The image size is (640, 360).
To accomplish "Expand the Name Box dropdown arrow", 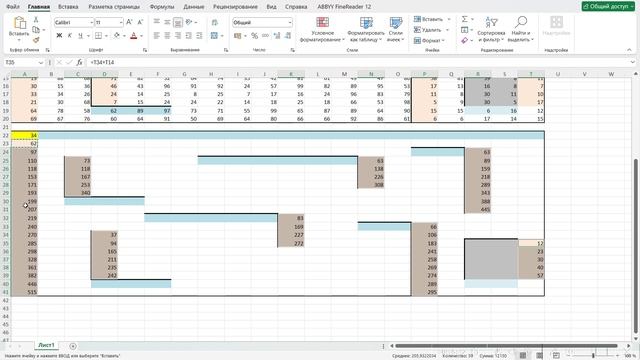I will click(40, 62).
